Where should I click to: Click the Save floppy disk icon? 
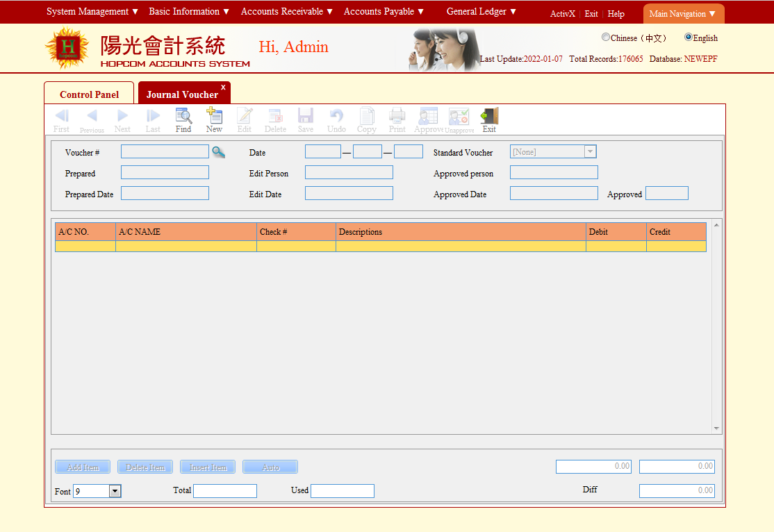(306, 117)
